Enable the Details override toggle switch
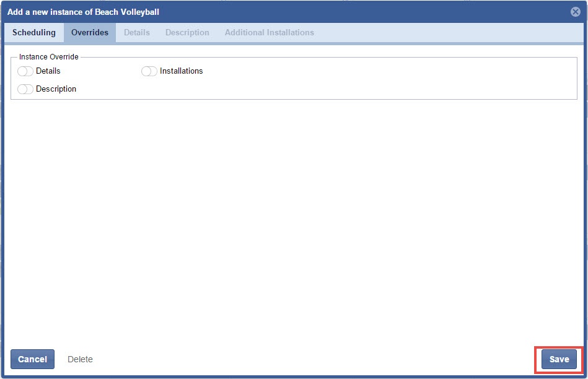The height and width of the screenshot is (379, 588). pos(25,71)
